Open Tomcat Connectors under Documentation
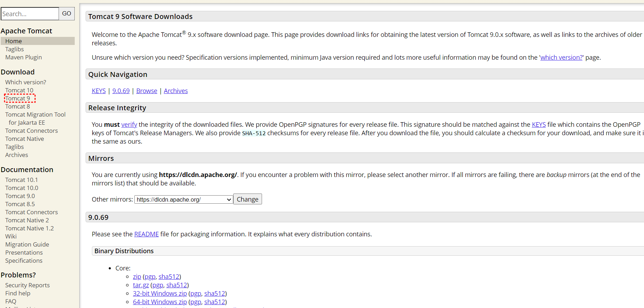The image size is (644, 308). tap(32, 212)
